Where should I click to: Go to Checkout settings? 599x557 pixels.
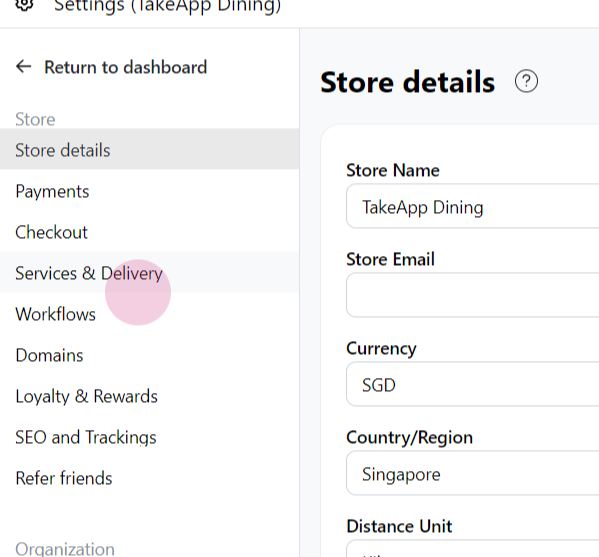pyautogui.click(x=149, y=232)
